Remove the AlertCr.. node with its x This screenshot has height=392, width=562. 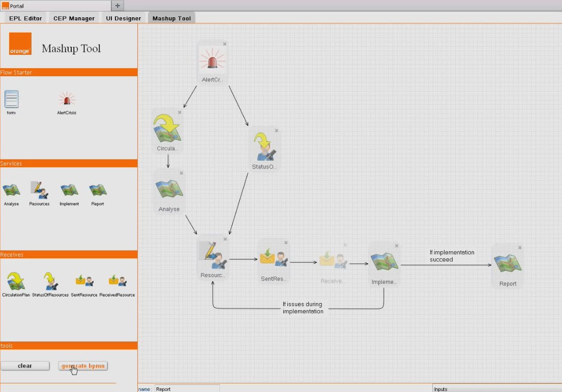coord(225,44)
